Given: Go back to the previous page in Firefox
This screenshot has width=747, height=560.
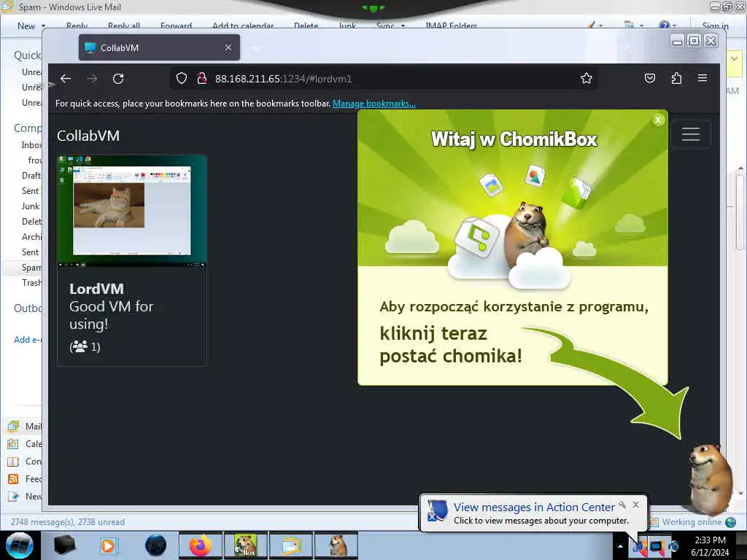Looking at the screenshot, I should pos(66,79).
